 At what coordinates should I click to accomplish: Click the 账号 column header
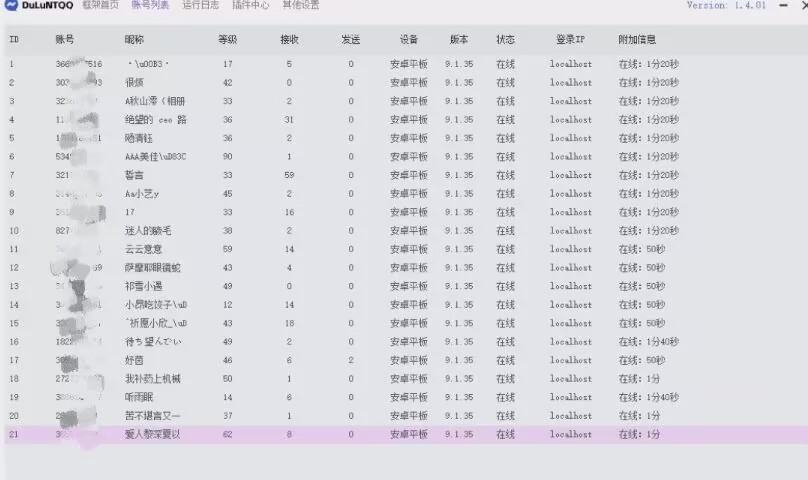click(x=65, y=39)
